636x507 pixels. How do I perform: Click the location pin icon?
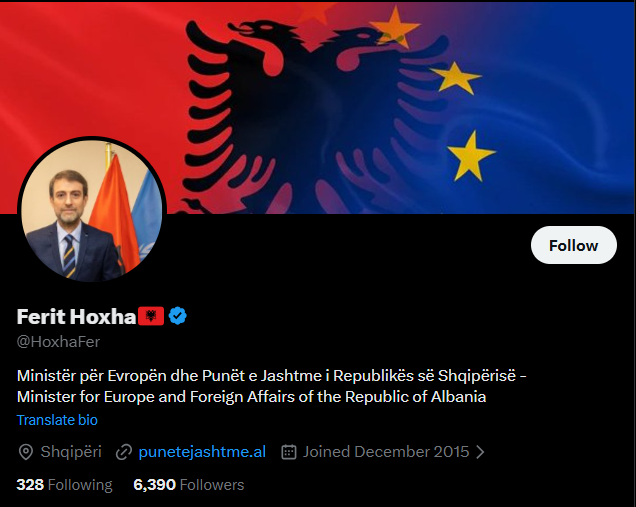[x=26, y=452]
